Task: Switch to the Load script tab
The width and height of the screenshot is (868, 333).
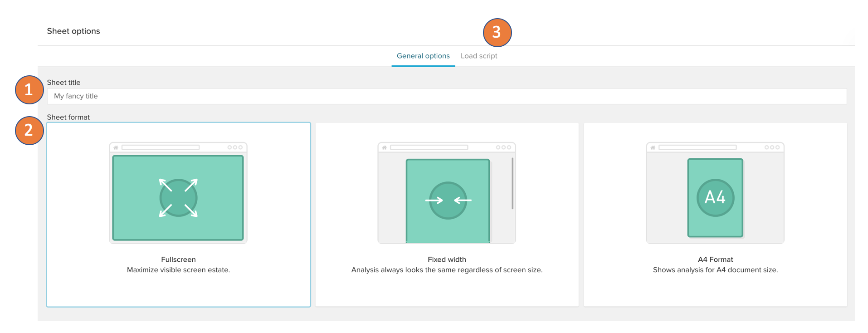Action: point(479,56)
